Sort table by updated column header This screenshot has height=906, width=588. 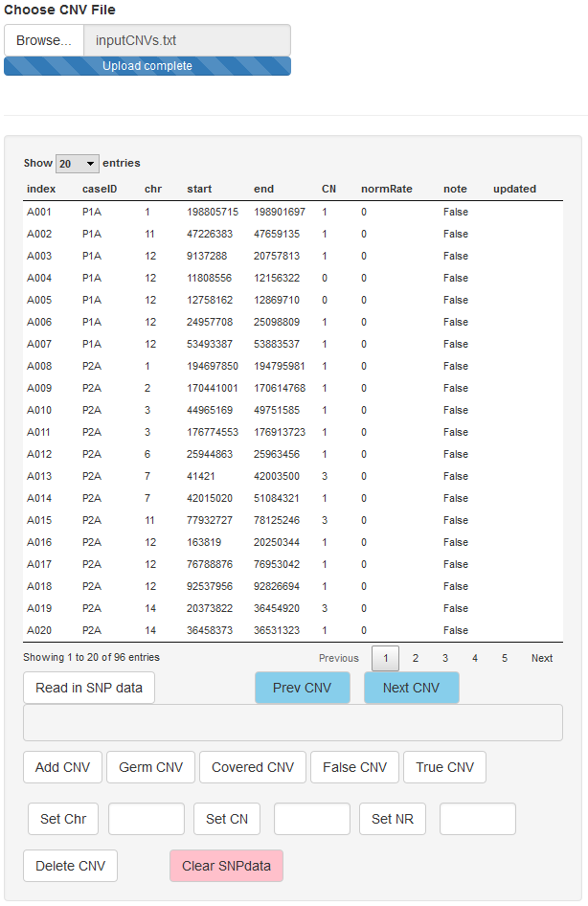(514, 189)
